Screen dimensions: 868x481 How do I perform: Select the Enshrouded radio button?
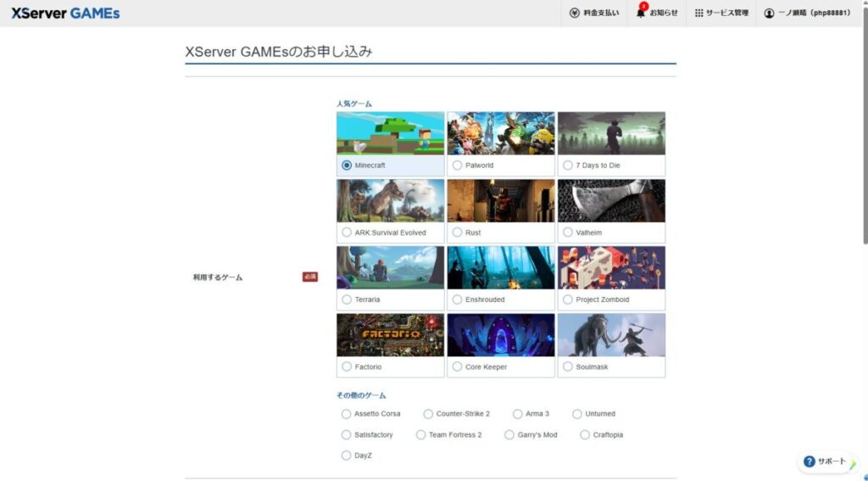(x=457, y=299)
